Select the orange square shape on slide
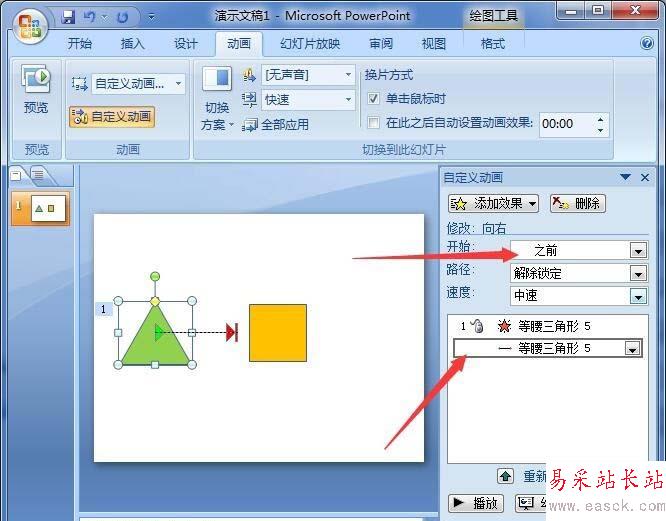The height and width of the screenshot is (521, 666). pos(278,333)
